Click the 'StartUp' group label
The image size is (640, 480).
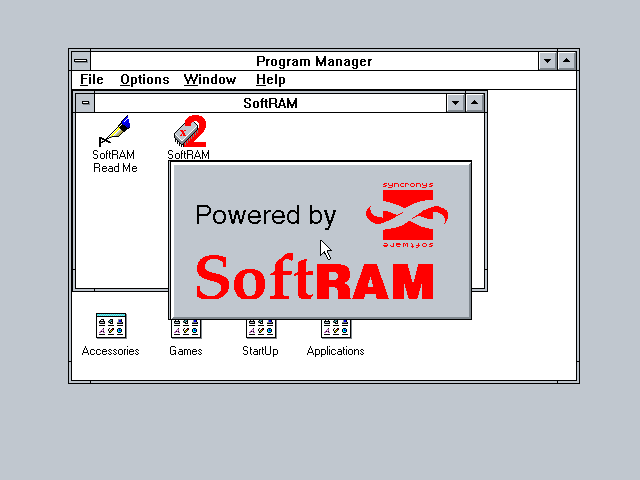(x=260, y=351)
